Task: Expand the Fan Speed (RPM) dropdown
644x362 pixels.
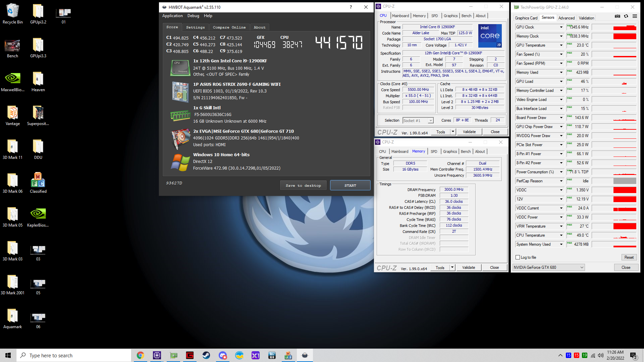Action: (561, 63)
